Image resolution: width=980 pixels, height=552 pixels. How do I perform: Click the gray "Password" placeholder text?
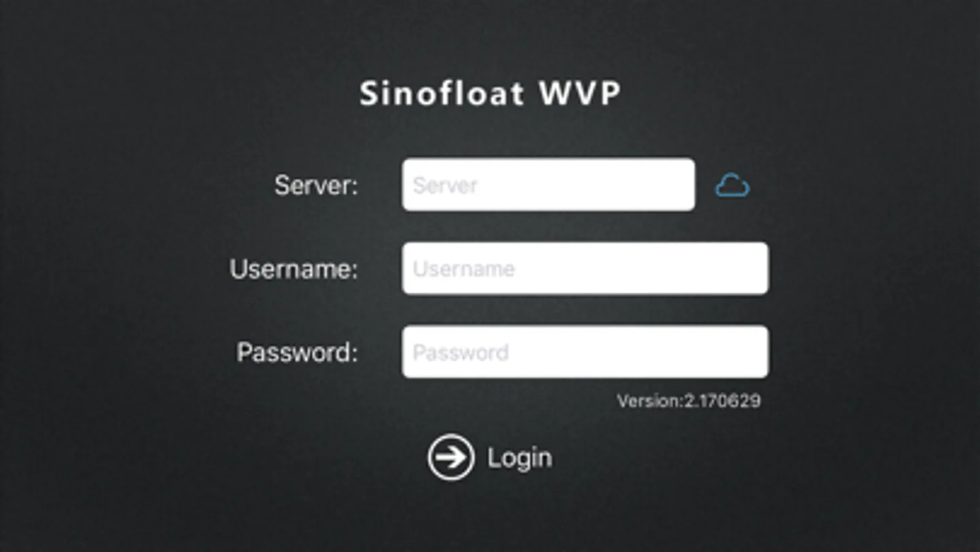click(x=461, y=352)
